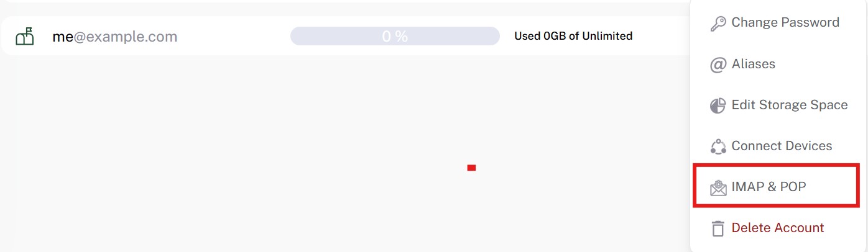Viewport: 868px width, 252px height.
Task: Click the Connect Devices nodes icon
Action: [718, 146]
